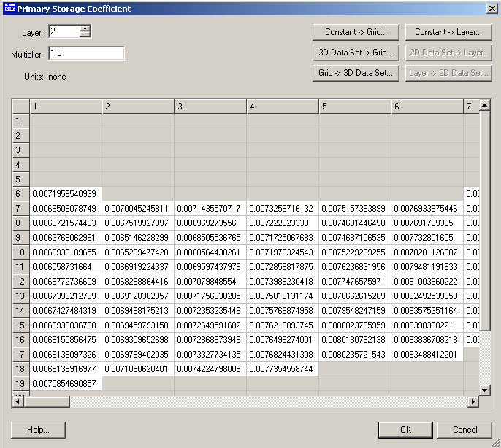Select row header 10

pyautogui.click(x=21, y=252)
